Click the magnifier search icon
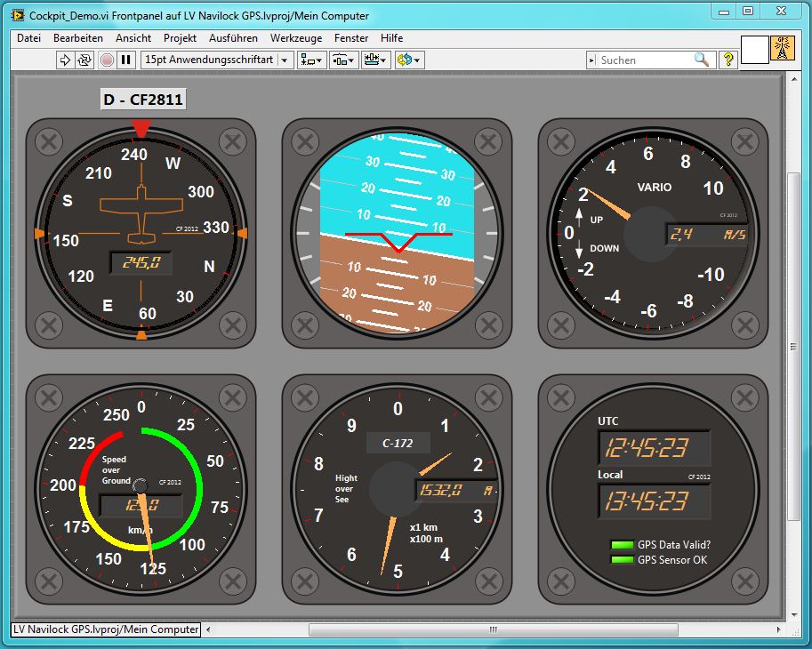 pos(702,60)
